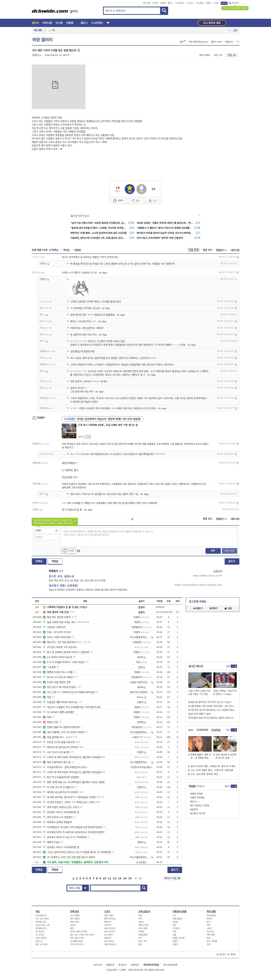Select 답글순 comment sort option
Image resolution: width=271 pixels, height=980 pixels.
click(x=76, y=250)
